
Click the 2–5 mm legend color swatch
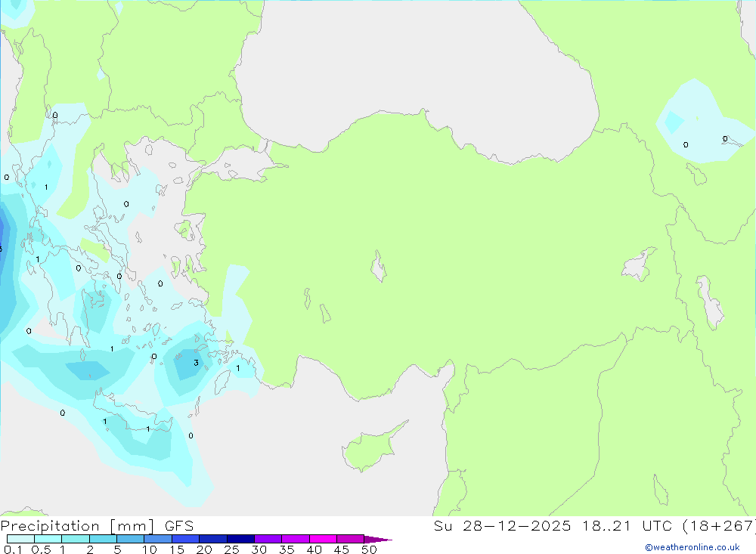103,539
